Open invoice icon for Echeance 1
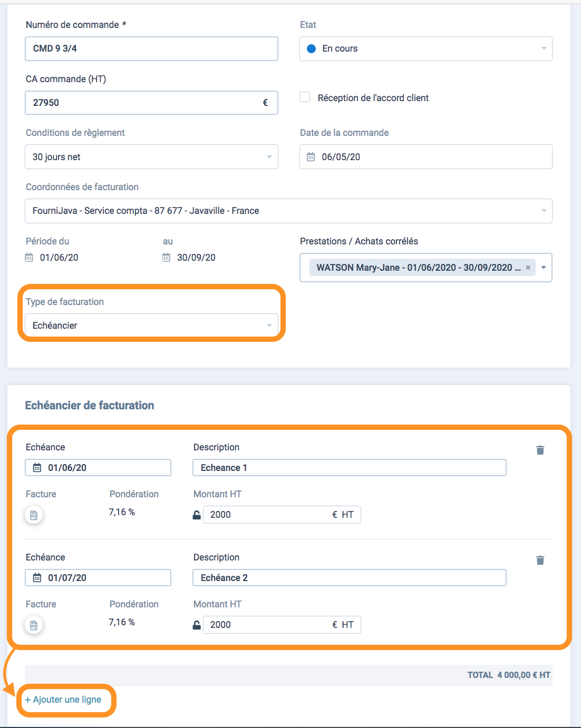 [34, 515]
